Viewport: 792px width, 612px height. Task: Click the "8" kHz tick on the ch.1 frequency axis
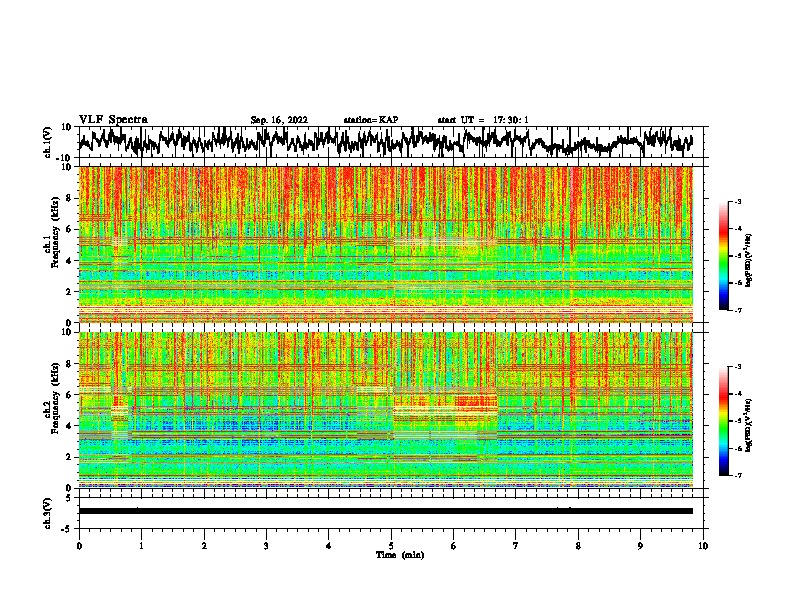tap(69, 198)
